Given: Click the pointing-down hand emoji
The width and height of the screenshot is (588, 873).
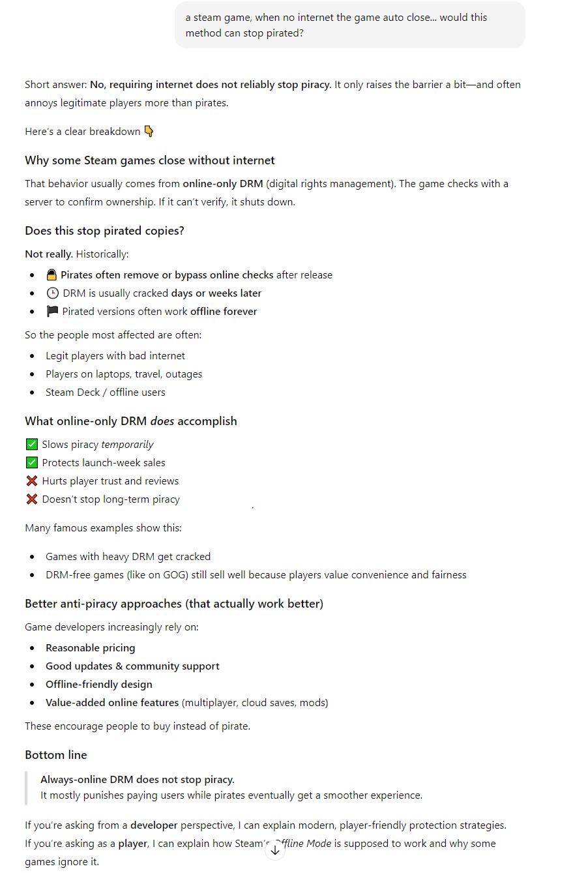Looking at the screenshot, I should pyautogui.click(x=149, y=131).
